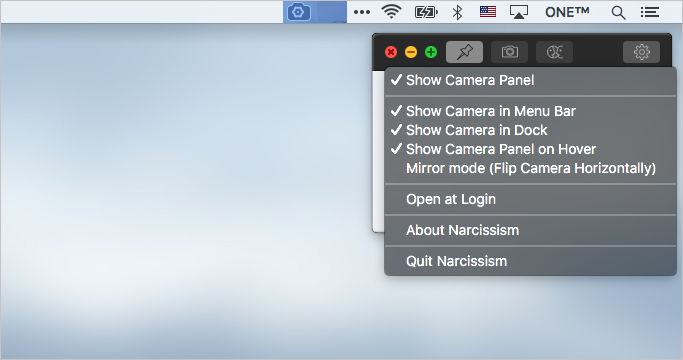This screenshot has height=360, width=683.
Task: Choose Quit Narcissism
Action: [530, 261]
